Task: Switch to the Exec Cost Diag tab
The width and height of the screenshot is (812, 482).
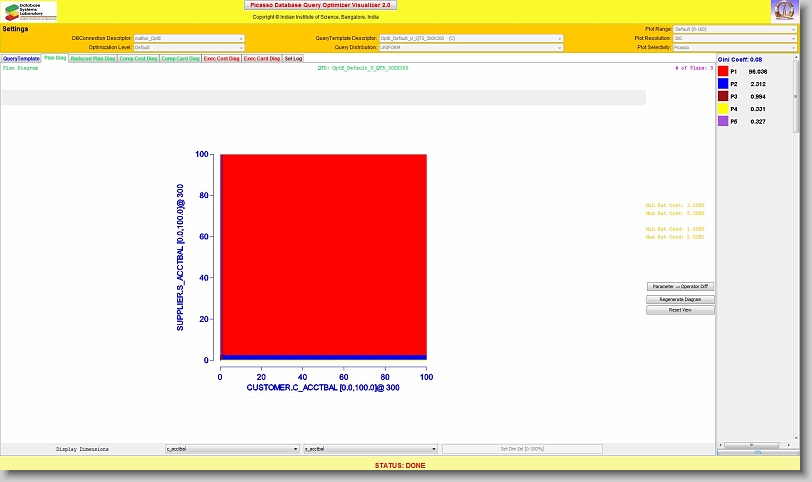Action: [221, 59]
